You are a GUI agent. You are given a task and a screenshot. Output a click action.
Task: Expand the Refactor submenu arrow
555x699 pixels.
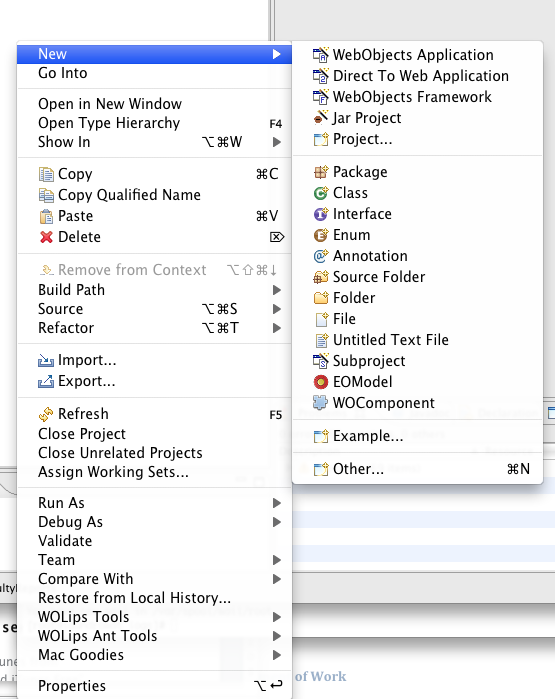point(277,328)
